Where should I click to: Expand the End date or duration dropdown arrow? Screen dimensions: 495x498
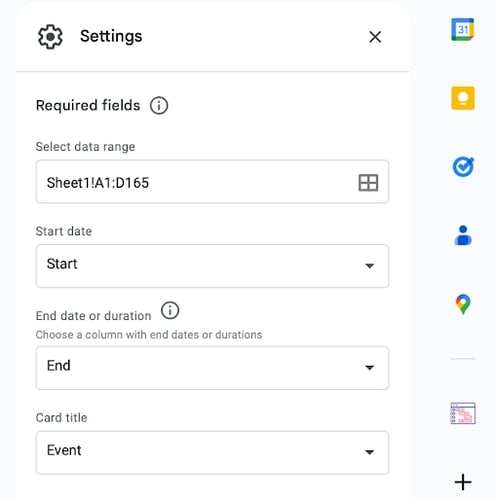[x=369, y=367]
